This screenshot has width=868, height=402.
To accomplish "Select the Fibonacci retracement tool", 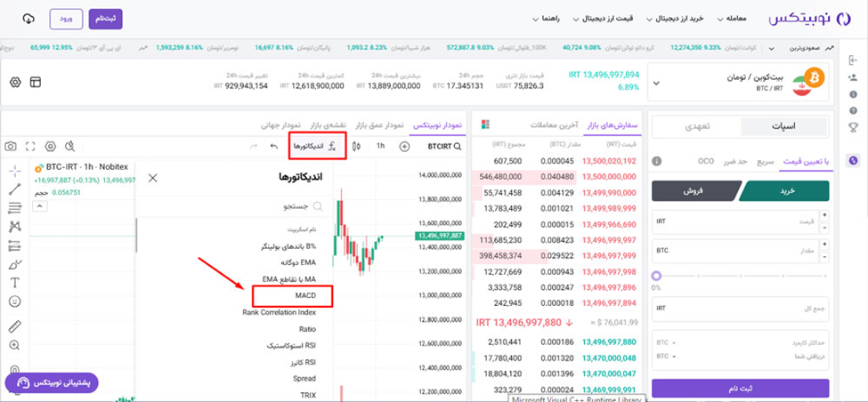I will coord(15,208).
